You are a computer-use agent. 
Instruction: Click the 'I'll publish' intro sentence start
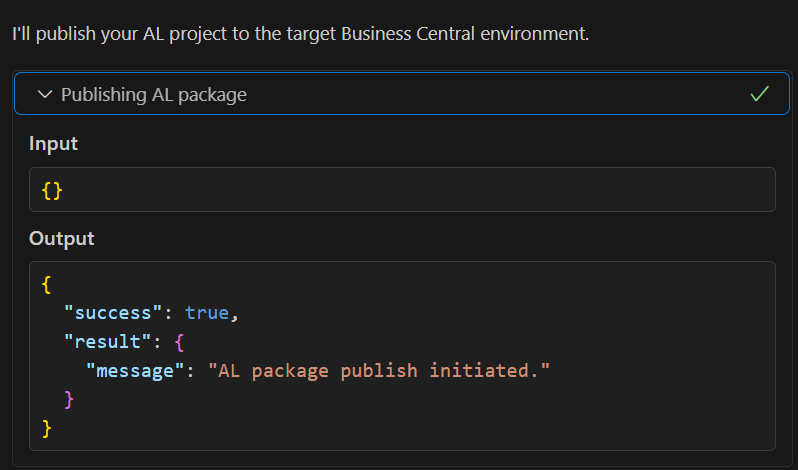point(40,34)
